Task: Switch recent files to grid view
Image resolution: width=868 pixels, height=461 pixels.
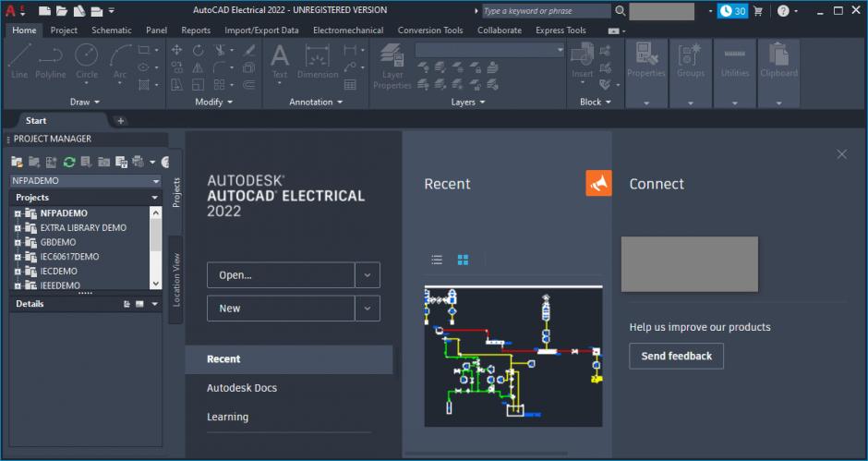Action: [464, 260]
